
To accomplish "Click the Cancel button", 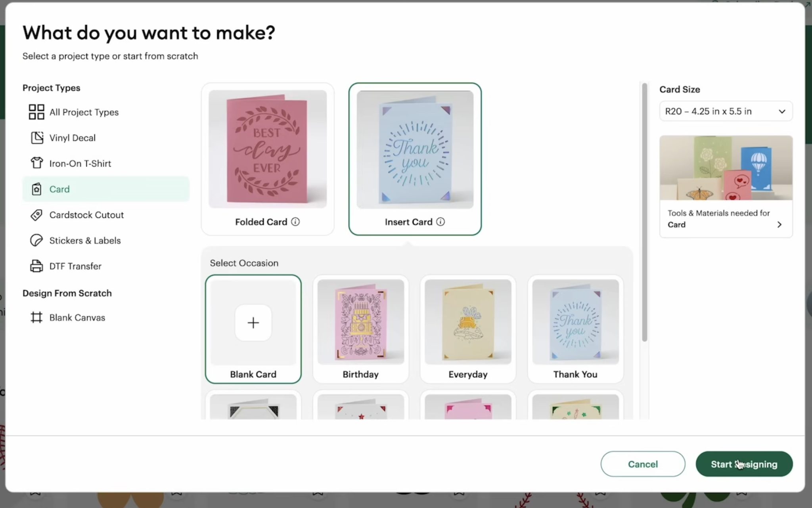I will 643,464.
